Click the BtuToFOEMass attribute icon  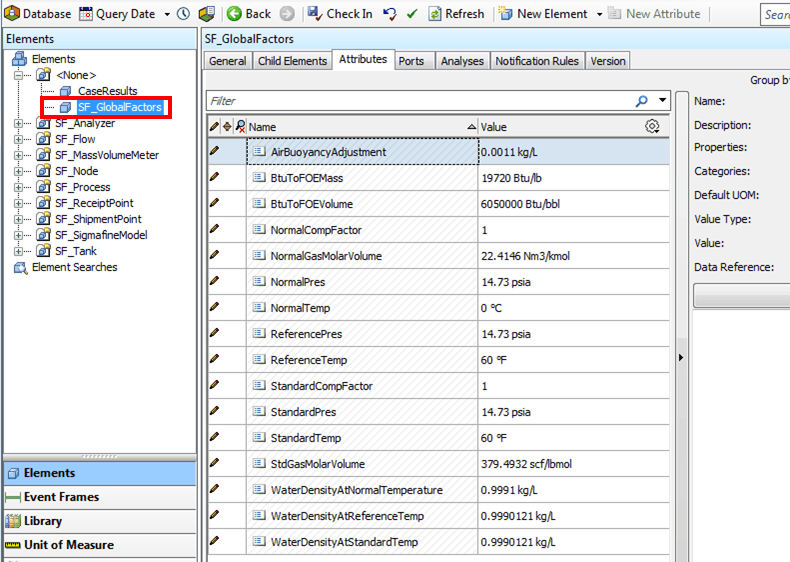point(259,177)
